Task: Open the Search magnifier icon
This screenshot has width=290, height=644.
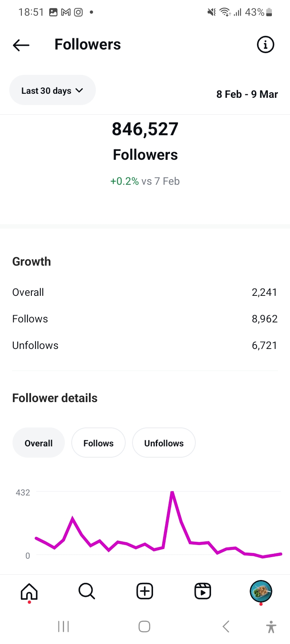Action: click(87, 591)
